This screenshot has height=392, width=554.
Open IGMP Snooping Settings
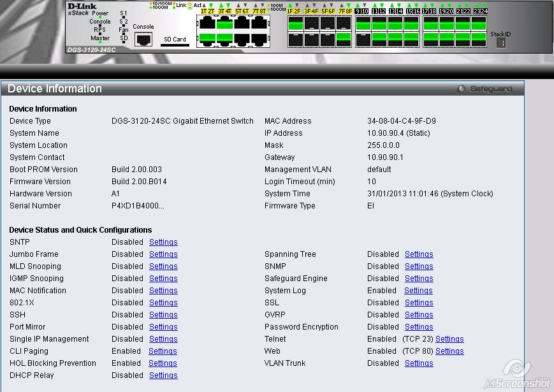(163, 279)
